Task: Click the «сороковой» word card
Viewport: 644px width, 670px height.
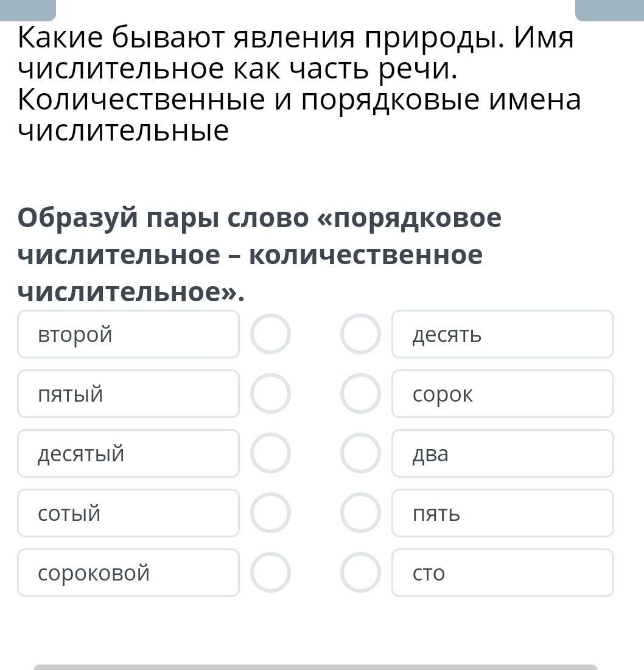Action: pyautogui.click(x=128, y=573)
